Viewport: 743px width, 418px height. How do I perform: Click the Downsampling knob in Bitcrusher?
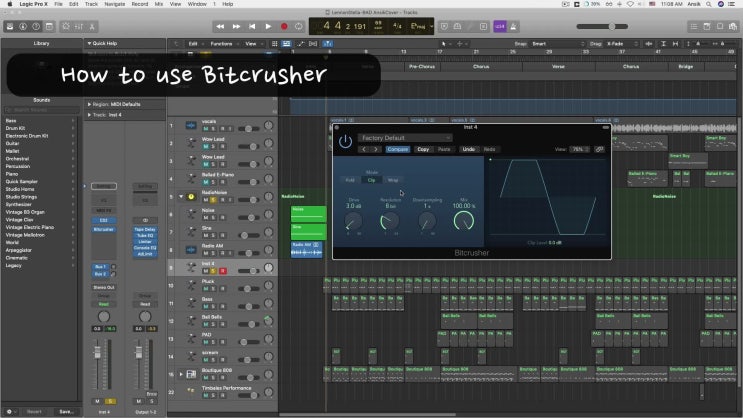[427, 221]
